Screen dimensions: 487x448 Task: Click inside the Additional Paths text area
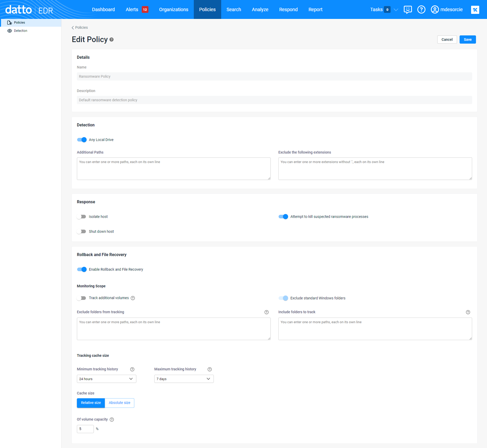(173, 168)
